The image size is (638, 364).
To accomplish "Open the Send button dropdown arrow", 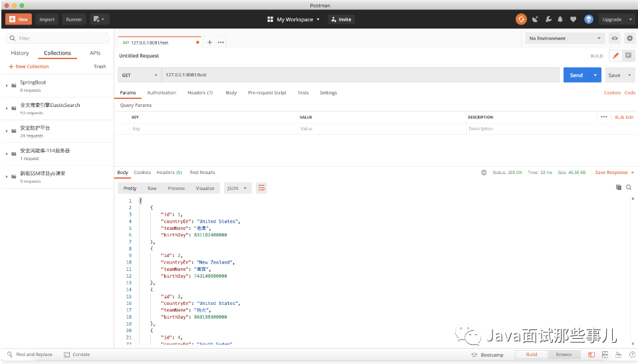I will [595, 75].
